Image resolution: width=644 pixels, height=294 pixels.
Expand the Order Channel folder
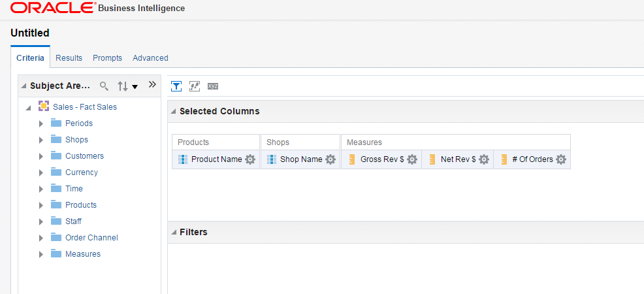pyautogui.click(x=40, y=238)
